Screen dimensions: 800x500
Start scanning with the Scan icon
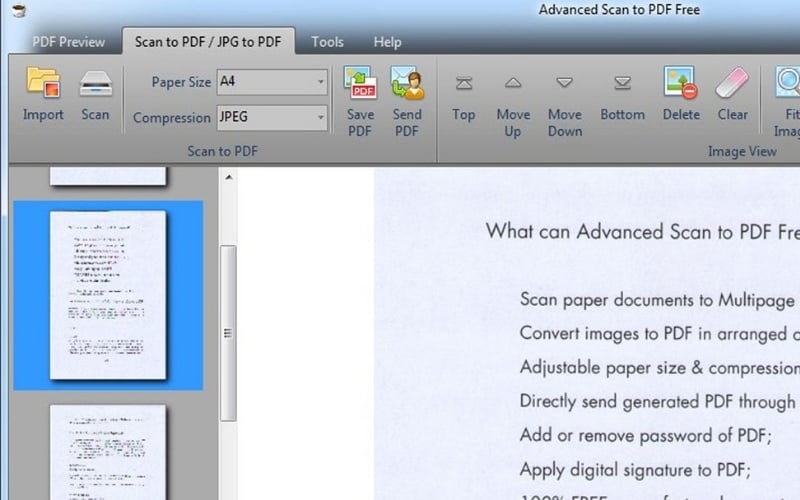95,83
